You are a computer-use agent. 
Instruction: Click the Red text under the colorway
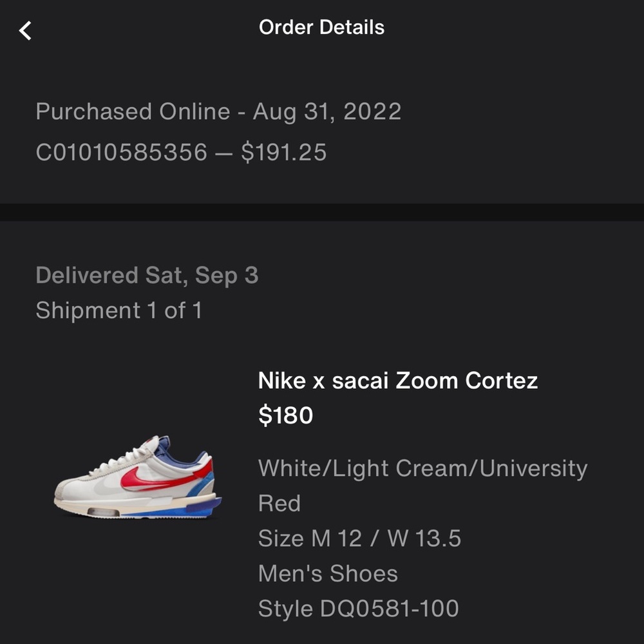click(x=279, y=503)
